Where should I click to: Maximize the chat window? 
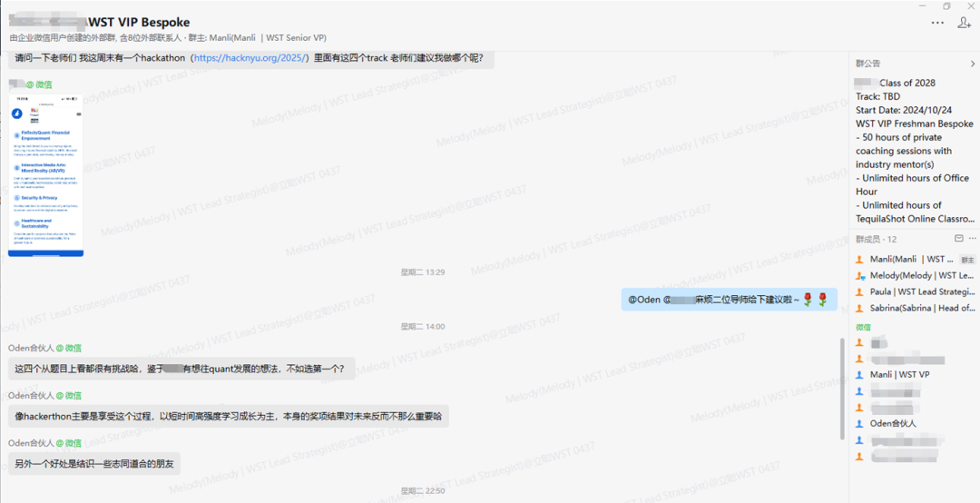946,5
